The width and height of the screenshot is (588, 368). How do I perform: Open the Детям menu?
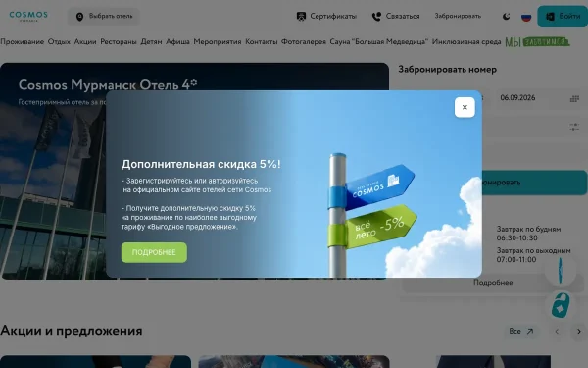pyautogui.click(x=151, y=41)
